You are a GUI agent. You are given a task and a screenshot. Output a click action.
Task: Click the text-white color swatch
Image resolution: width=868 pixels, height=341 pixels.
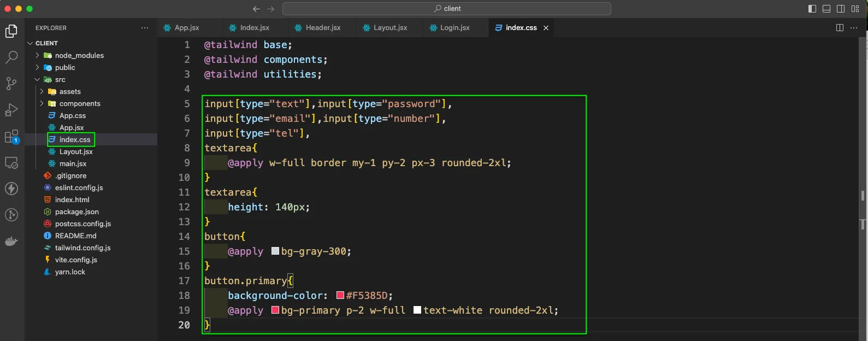pos(417,310)
